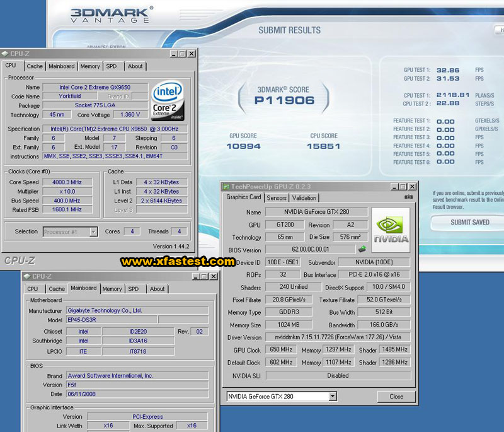Click the GPU-Z title bar icon
504x432 pixels.
pos(226,187)
